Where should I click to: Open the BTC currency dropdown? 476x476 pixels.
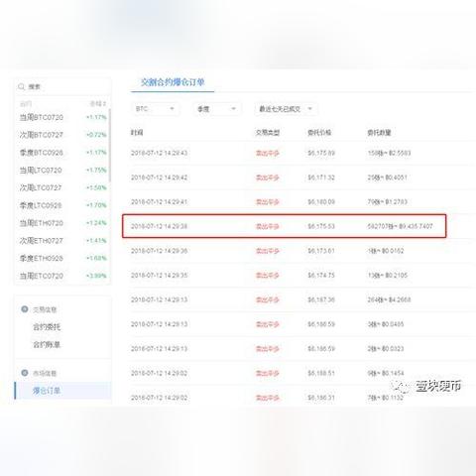[156, 109]
